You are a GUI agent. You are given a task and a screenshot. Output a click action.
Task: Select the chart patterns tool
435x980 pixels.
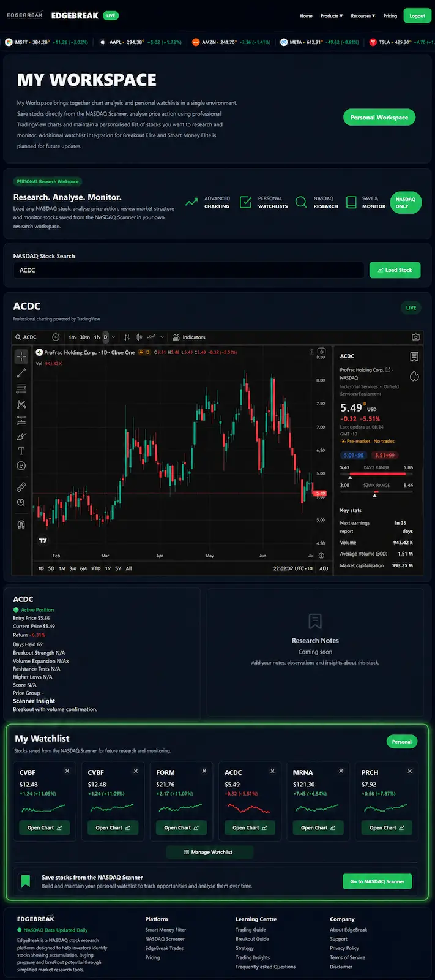tap(21, 404)
